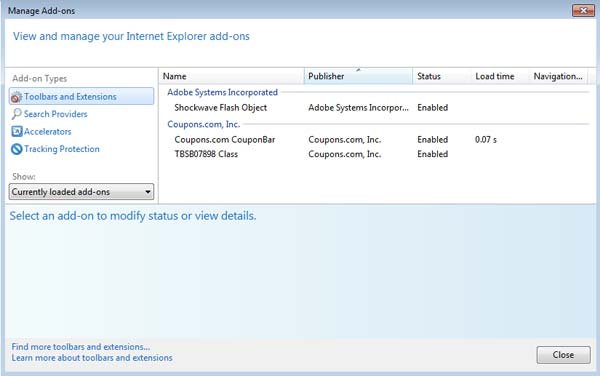
Task: Sort list by Name column header
Action: [232, 76]
